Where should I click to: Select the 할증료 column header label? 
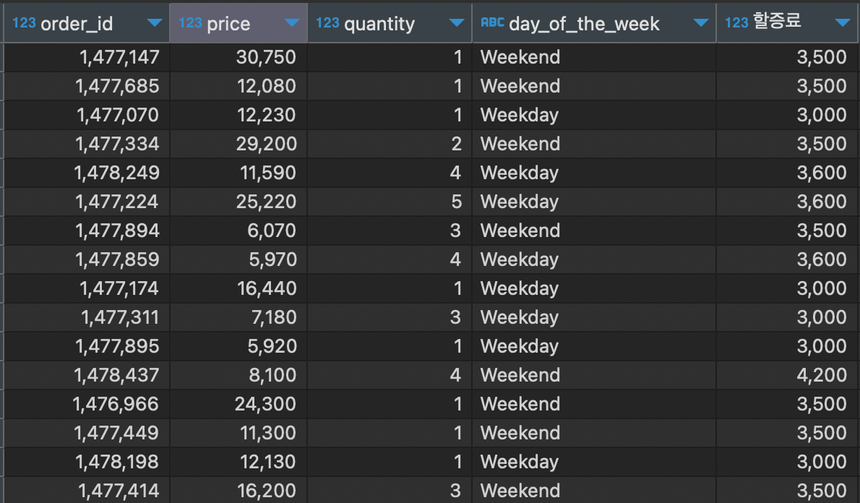[777, 22]
